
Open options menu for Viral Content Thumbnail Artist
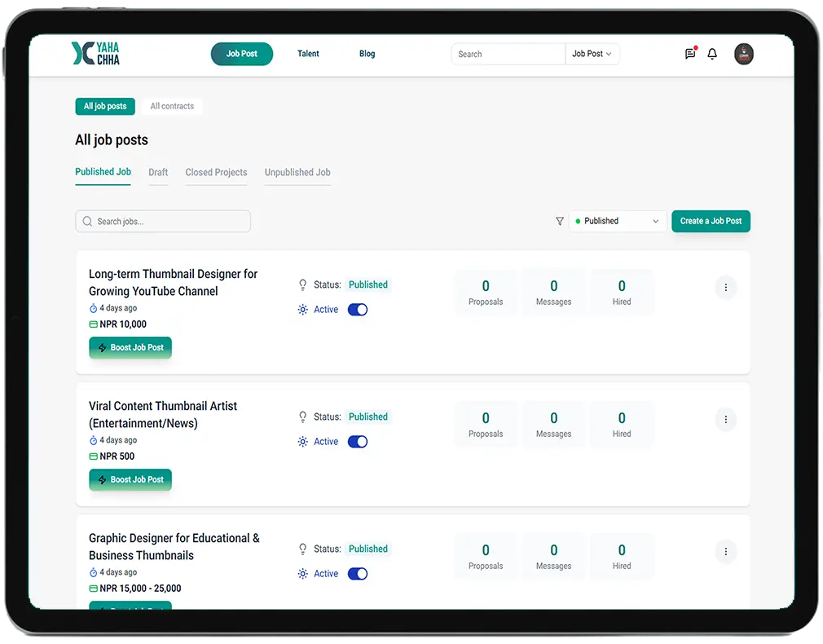pos(725,420)
